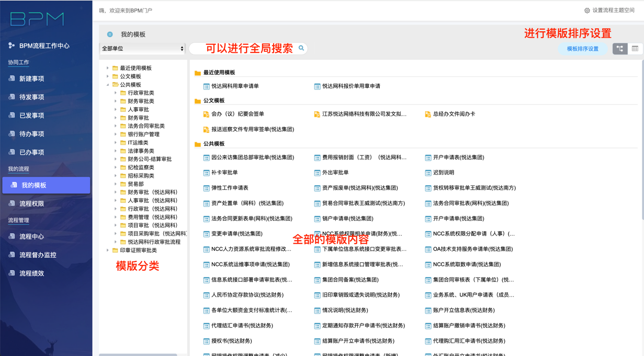Click the 流程中心 sidebar icon

point(12,236)
